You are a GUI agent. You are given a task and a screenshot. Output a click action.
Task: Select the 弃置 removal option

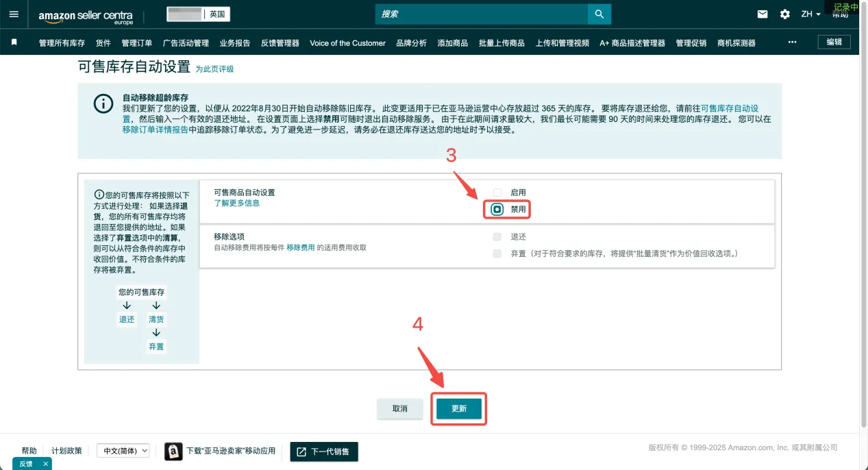click(x=497, y=253)
